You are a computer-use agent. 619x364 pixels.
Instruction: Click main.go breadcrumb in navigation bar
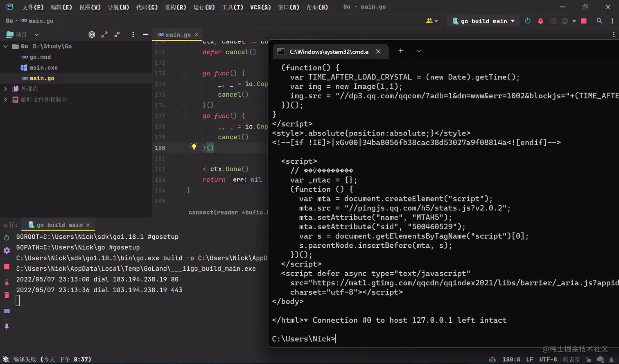coord(37,21)
